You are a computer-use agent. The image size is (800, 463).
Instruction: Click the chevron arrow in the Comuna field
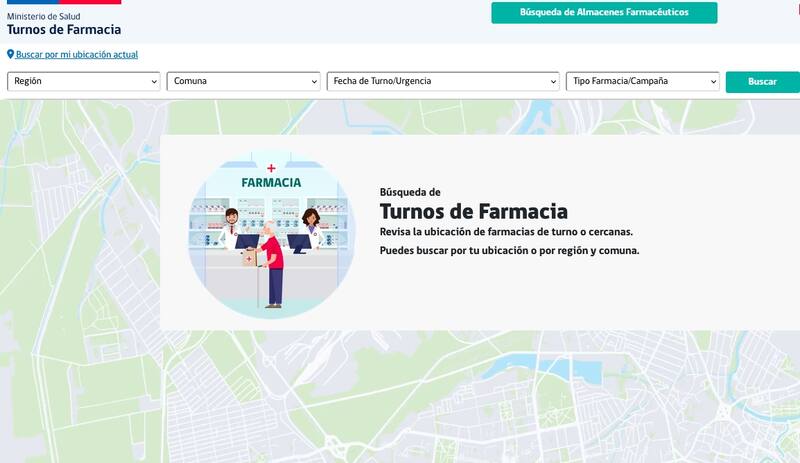tap(313, 82)
